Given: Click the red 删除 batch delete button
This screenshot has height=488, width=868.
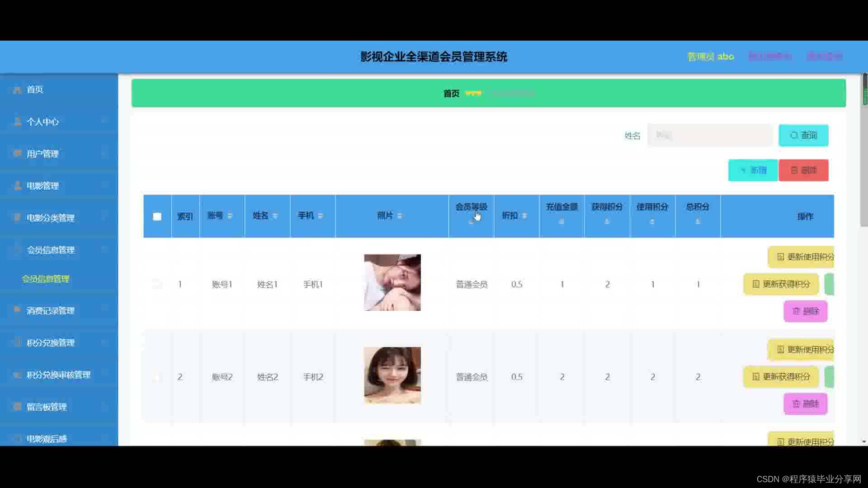Looking at the screenshot, I should (803, 170).
